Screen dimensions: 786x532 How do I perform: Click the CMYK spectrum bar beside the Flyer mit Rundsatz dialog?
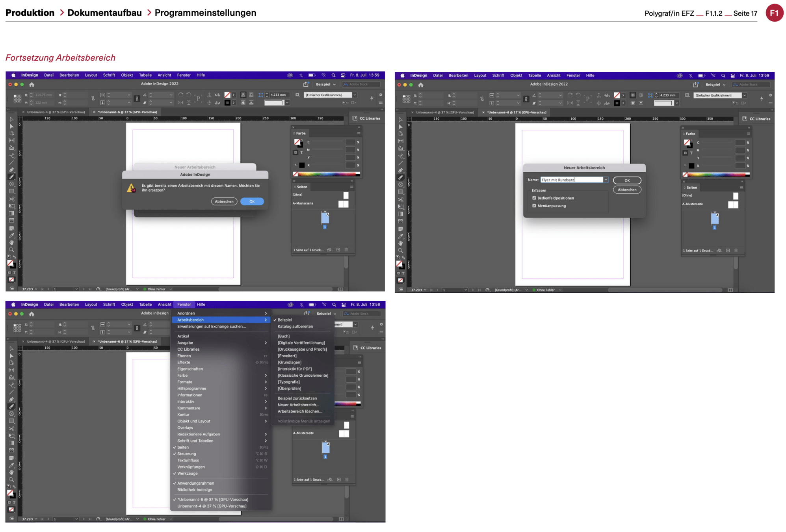717,175
